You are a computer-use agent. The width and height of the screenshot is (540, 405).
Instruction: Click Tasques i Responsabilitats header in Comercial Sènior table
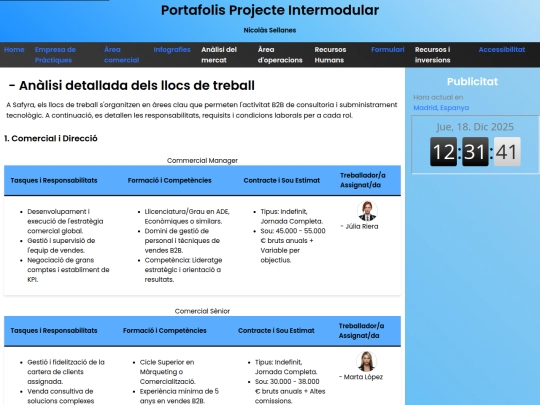tap(54, 331)
